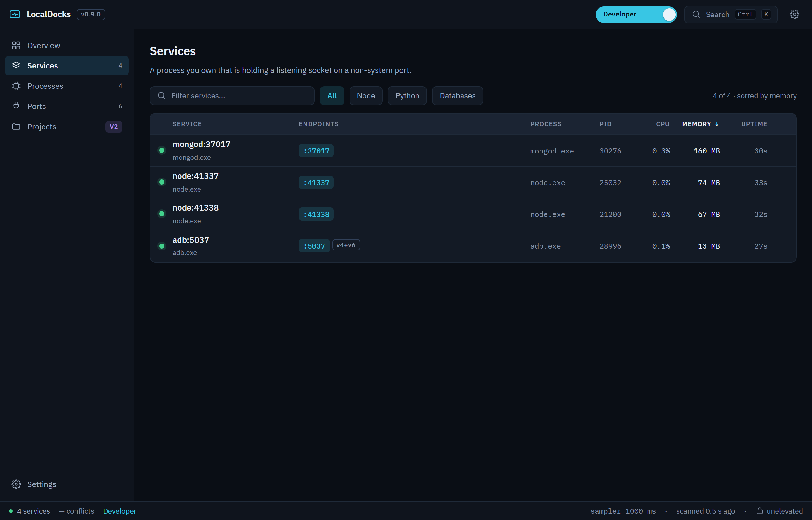Sort table by MEMORY column header

700,124
